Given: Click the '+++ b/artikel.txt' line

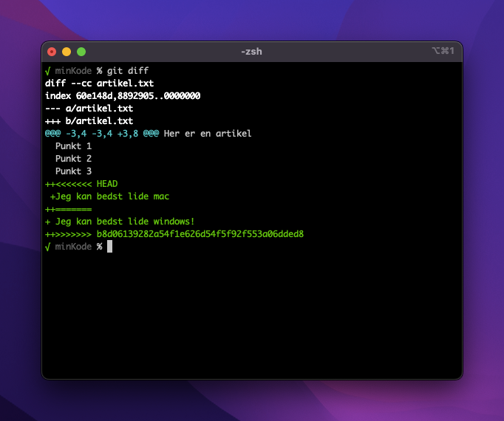Looking at the screenshot, I should [89, 121].
